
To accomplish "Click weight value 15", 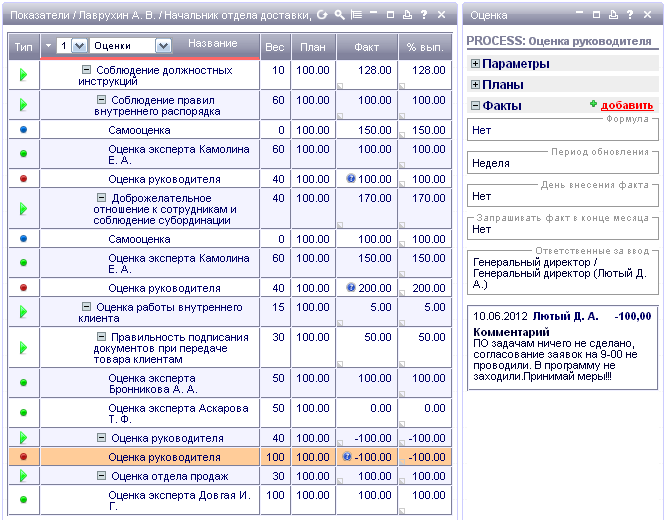I will click(278, 307).
